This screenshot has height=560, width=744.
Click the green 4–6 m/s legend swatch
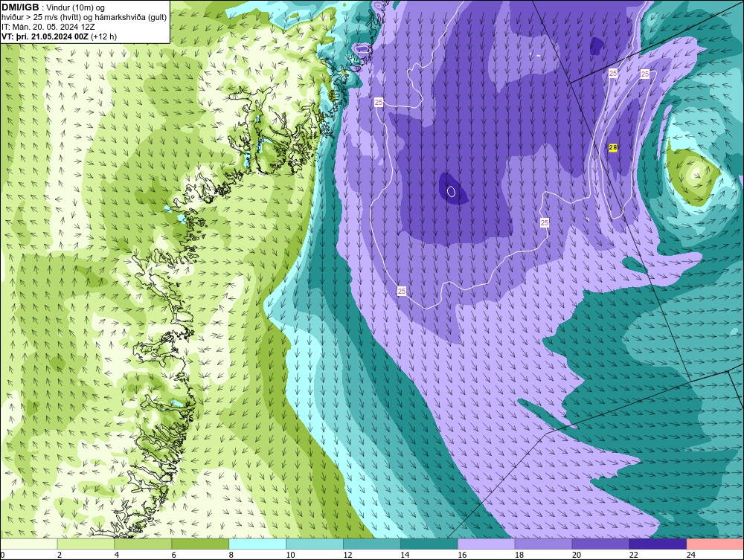(x=143, y=544)
